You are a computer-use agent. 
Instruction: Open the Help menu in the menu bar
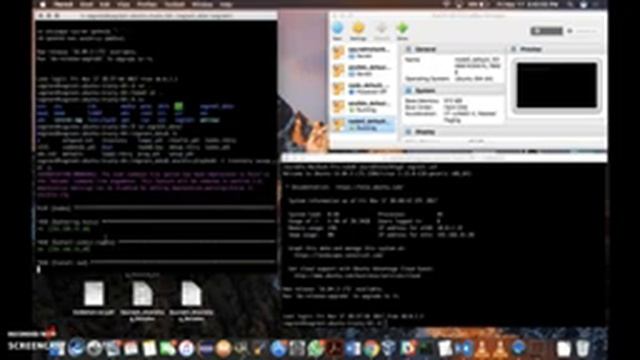(226, 4)
